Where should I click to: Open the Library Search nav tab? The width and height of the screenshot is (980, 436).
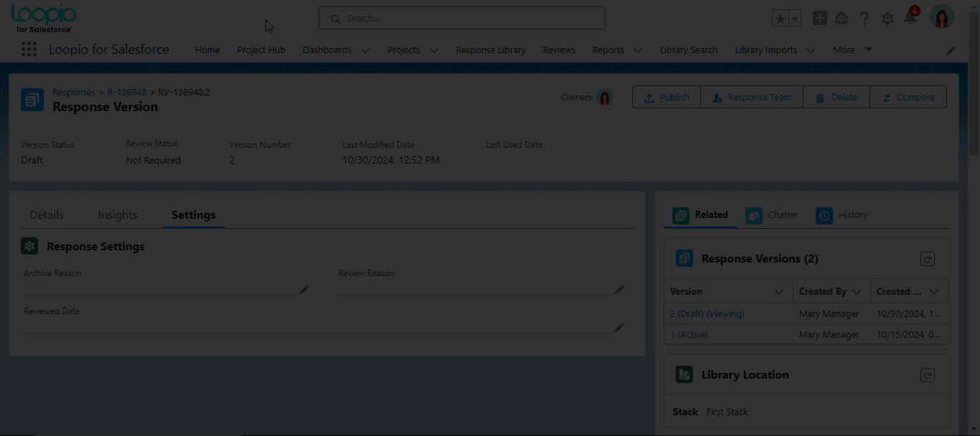pyautogui.click(x=689, y=50)
